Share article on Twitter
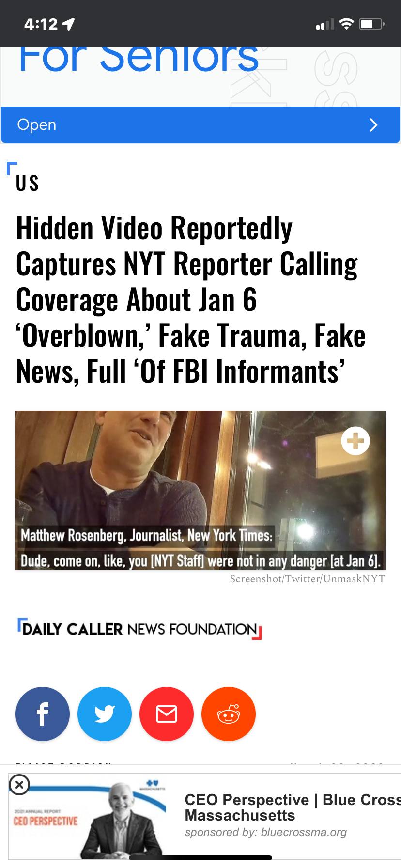 [105, 713]
